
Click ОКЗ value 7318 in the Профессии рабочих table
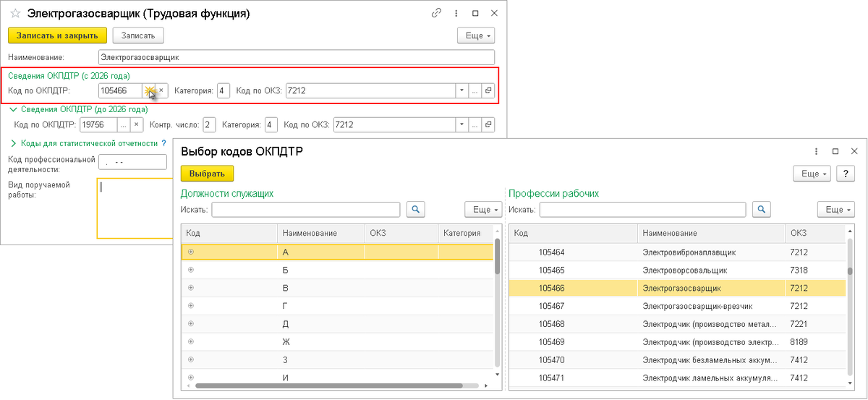[799, 269]
